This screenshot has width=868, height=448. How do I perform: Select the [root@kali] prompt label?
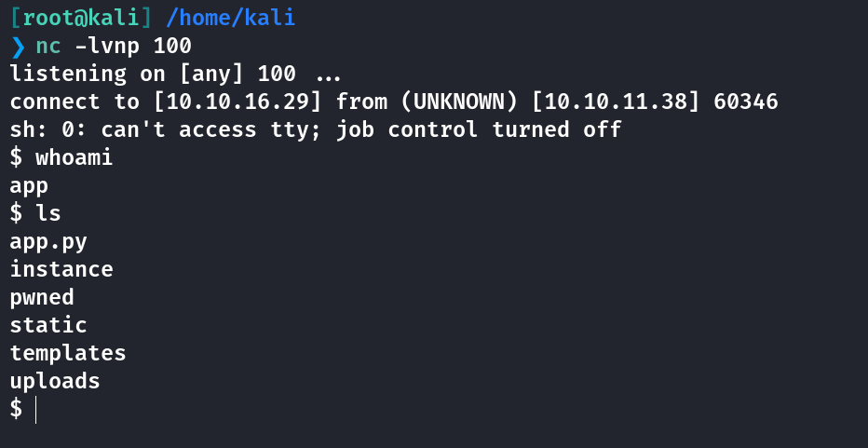coord(81,19)
